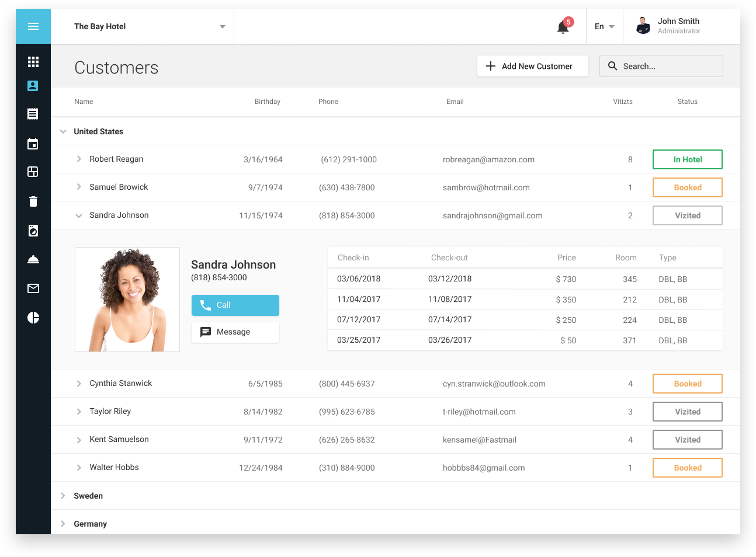Expand the Sweden group
The image size is (756, 557).
pyautogui.click(x=63, y=496)
